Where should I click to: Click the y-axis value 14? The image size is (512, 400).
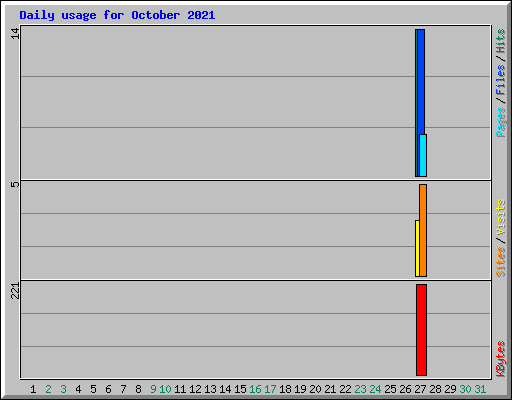pos(15,33)
